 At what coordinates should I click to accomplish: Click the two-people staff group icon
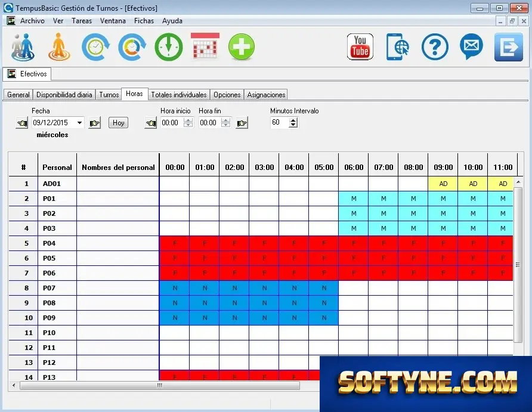tap(23, 47)
